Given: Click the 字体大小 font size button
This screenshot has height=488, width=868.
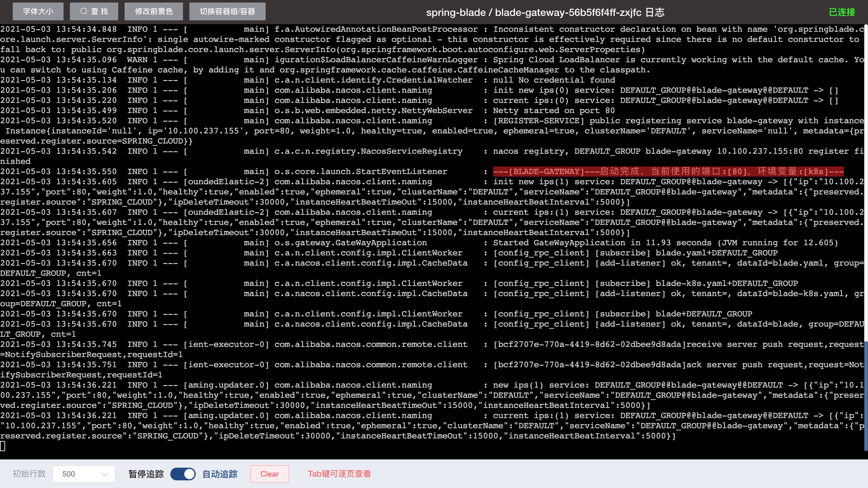Looking at the screenshot, I should point(38,11).
